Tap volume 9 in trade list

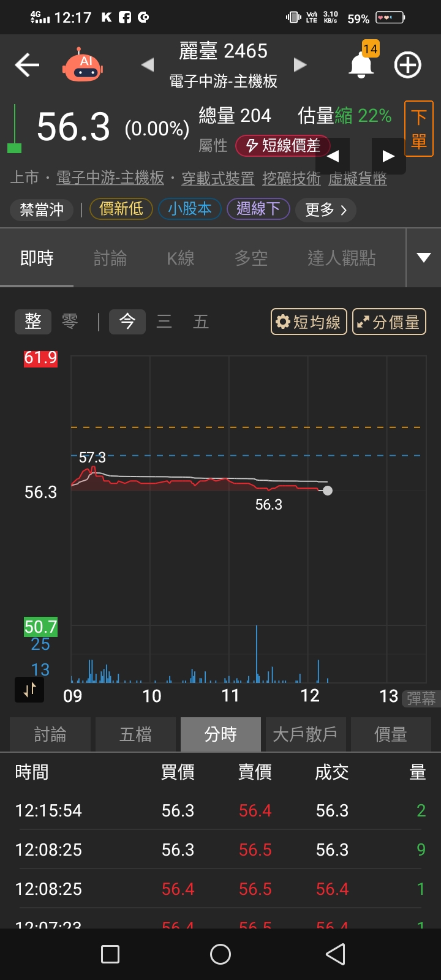421,850
